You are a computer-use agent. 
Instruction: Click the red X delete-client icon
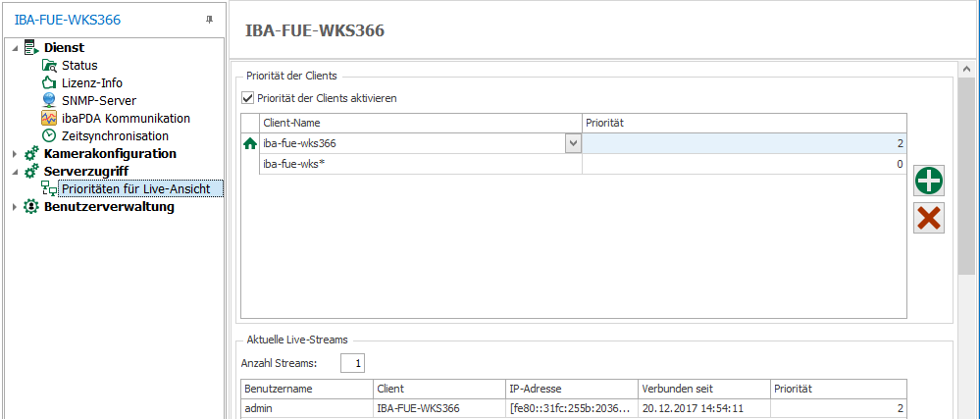click(928, 219)
